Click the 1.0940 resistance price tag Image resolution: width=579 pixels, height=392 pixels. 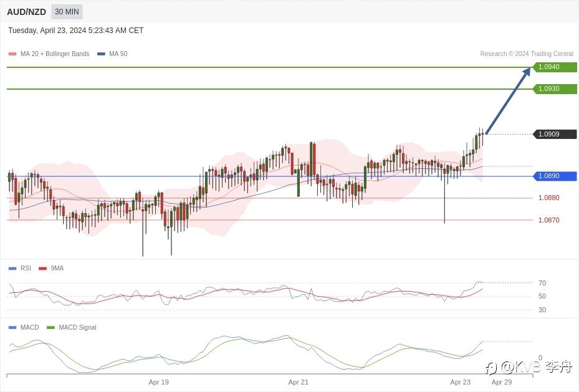555,67
